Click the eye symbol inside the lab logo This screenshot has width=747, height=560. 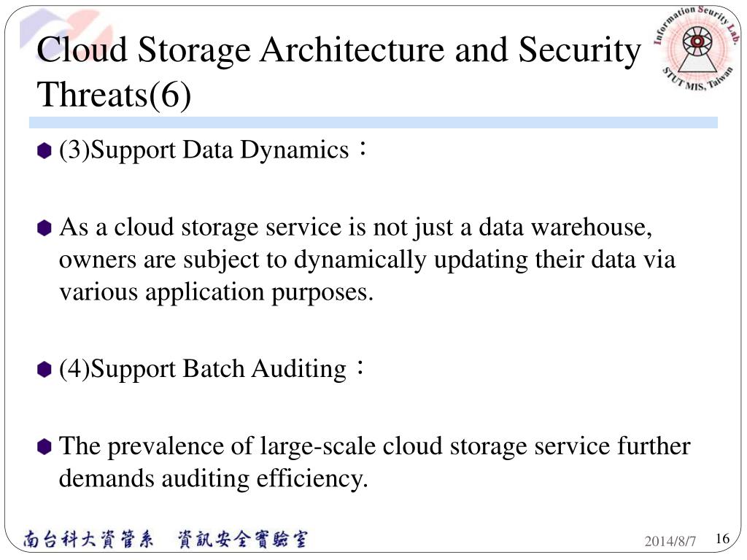[697, 41]
